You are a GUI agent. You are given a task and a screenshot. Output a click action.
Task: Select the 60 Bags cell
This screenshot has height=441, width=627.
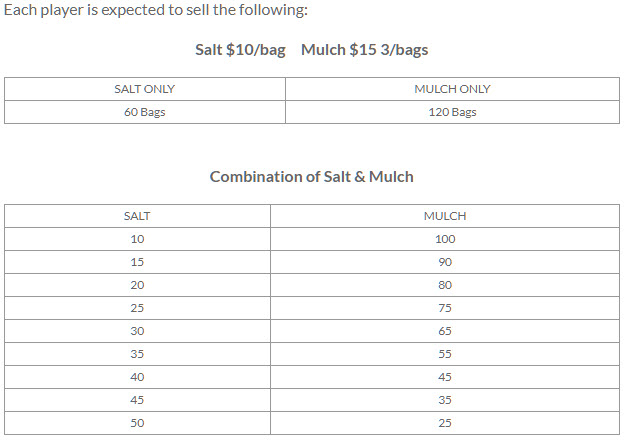[145, 112]
